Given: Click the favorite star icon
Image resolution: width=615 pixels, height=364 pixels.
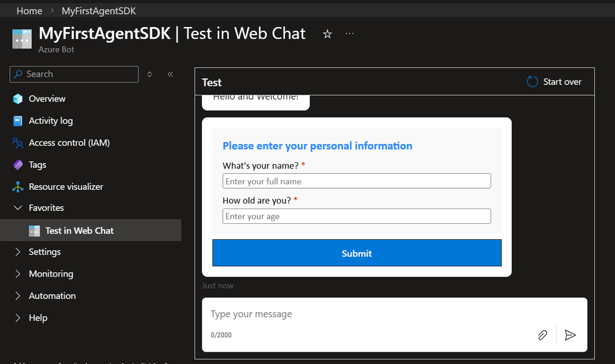Looking at the screenshot, I should (328, 34).
